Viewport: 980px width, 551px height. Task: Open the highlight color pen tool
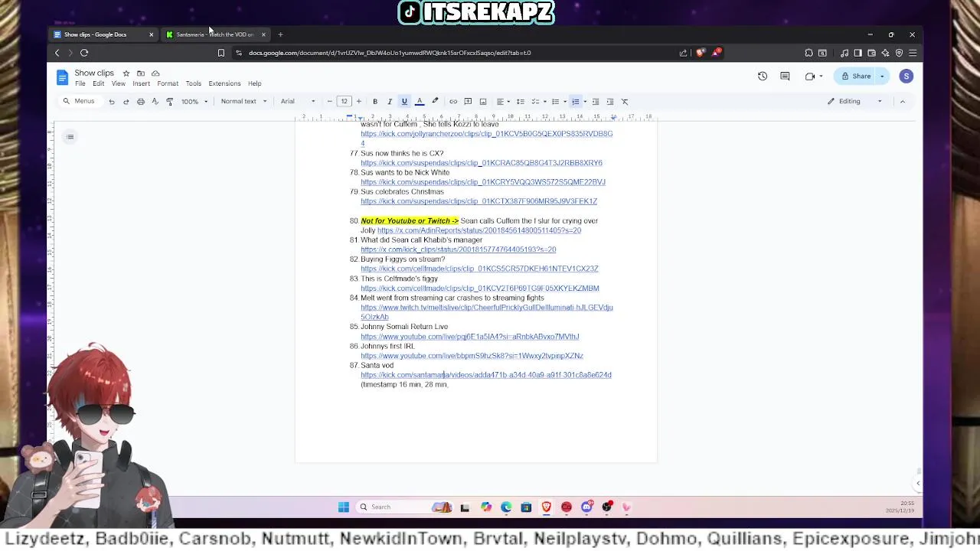pos(435,102)
